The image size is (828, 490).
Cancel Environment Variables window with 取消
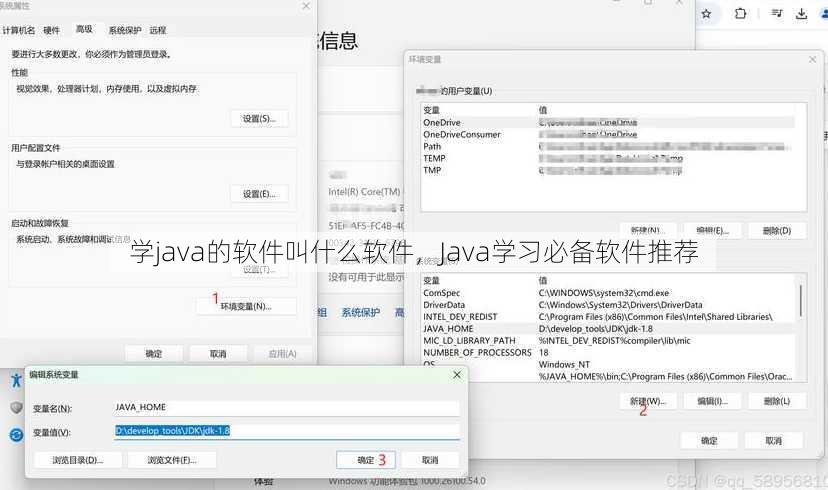point(774,440)
